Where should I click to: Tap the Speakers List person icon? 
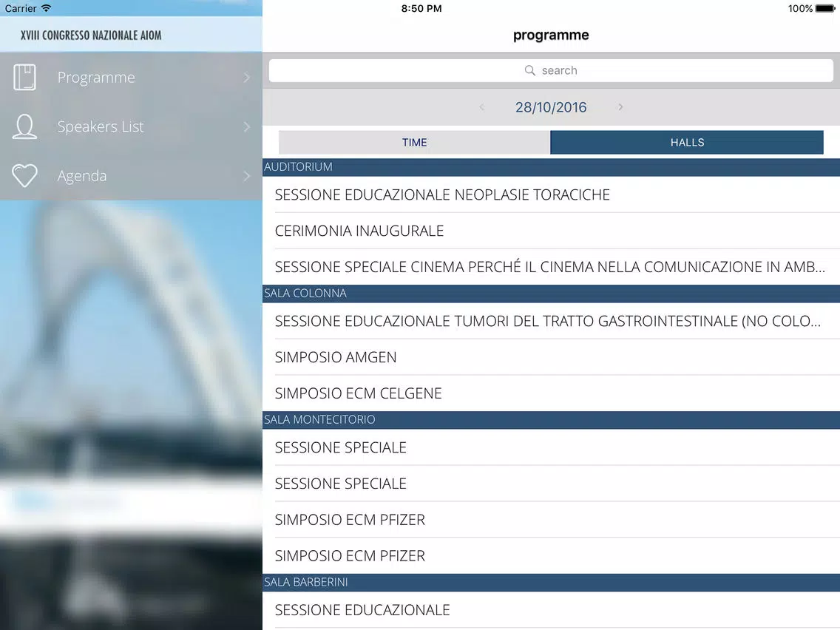tap(24, 127)
